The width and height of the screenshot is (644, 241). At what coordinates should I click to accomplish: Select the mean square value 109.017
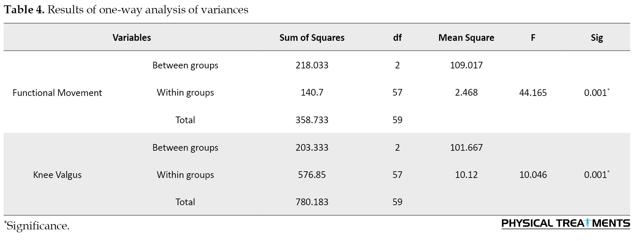pyautogui.click(x=466, y=65)
